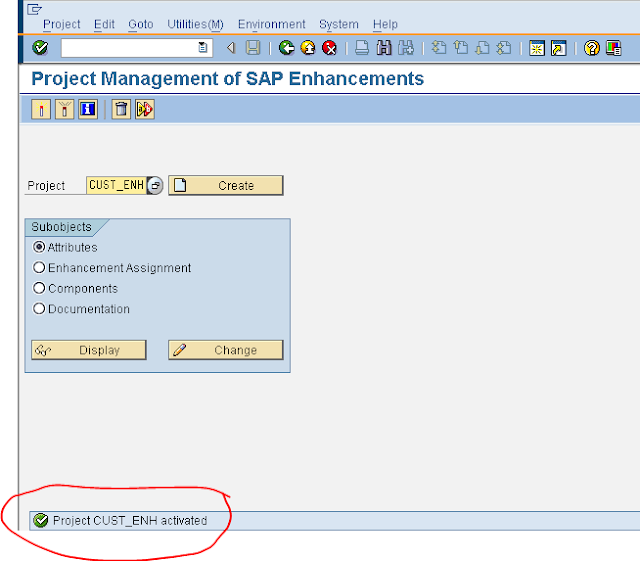Screen dimensions: 640x561
Task: Click the Save diskette icon
Action: (x=253, y=48)
